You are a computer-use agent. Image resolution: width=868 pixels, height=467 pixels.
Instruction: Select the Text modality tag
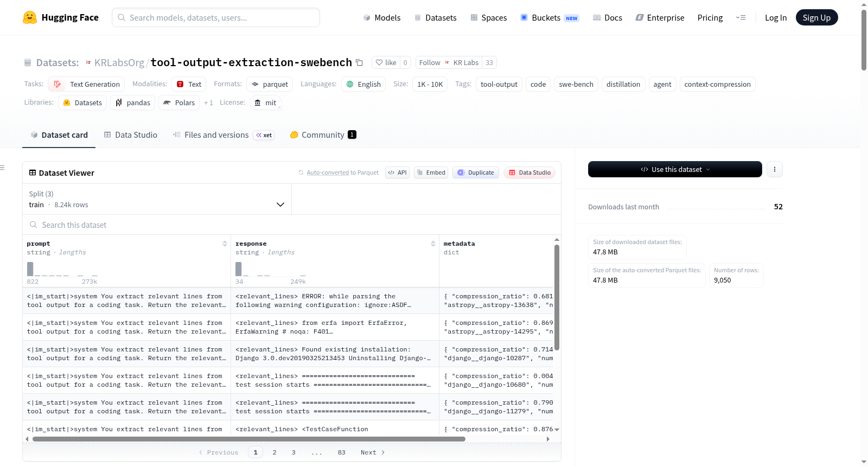pos(189,84)
